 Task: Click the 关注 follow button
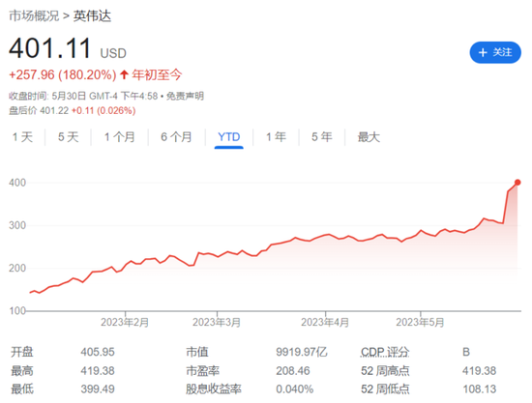pyautogui.click(x=495, y=52)
